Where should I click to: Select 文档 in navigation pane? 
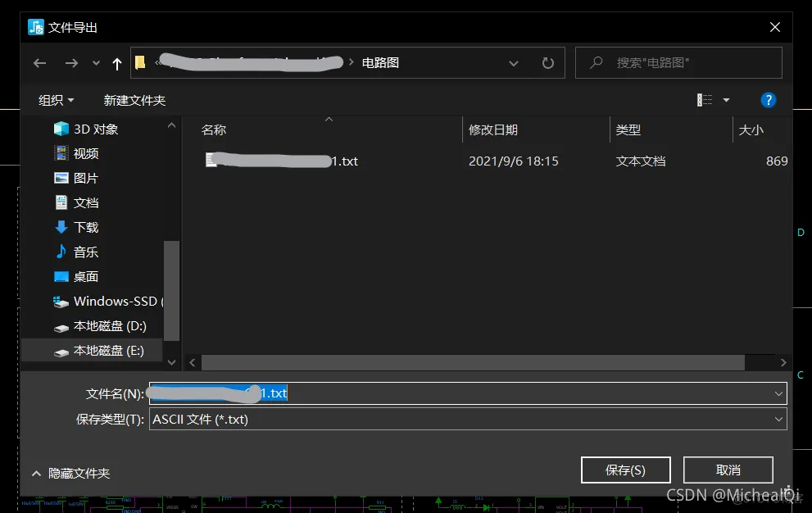click(x=76, y=202)
